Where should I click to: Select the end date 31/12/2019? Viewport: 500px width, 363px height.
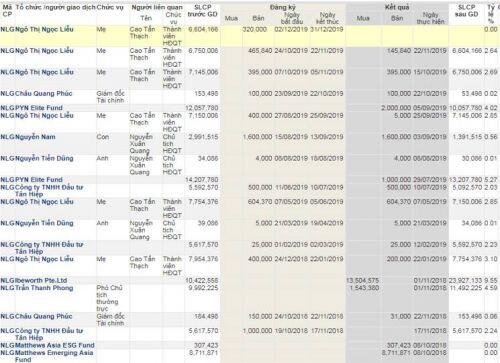point(327,29)
